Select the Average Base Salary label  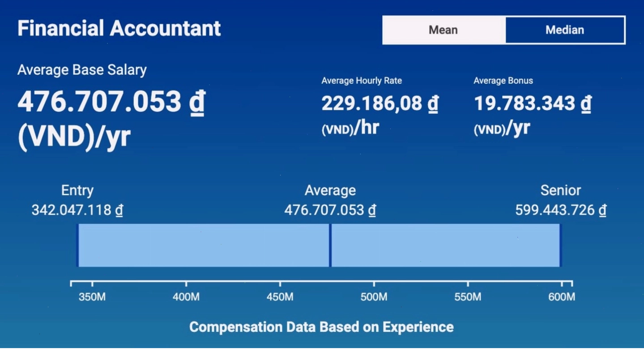point(82,70)
